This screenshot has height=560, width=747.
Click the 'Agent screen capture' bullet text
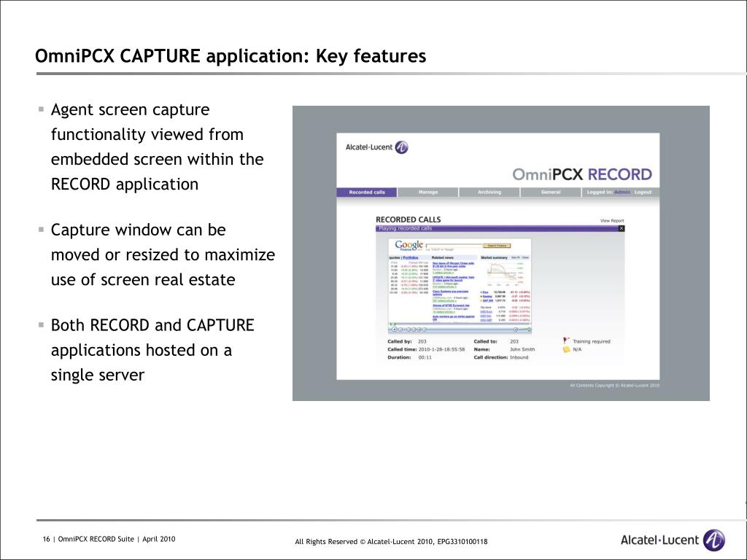pyautogui.click(x=130, y=110)
